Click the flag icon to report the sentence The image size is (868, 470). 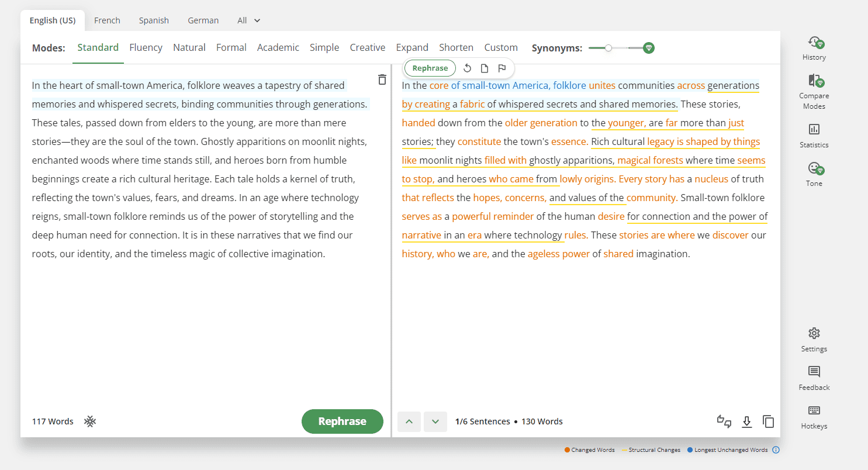[502, 68]
